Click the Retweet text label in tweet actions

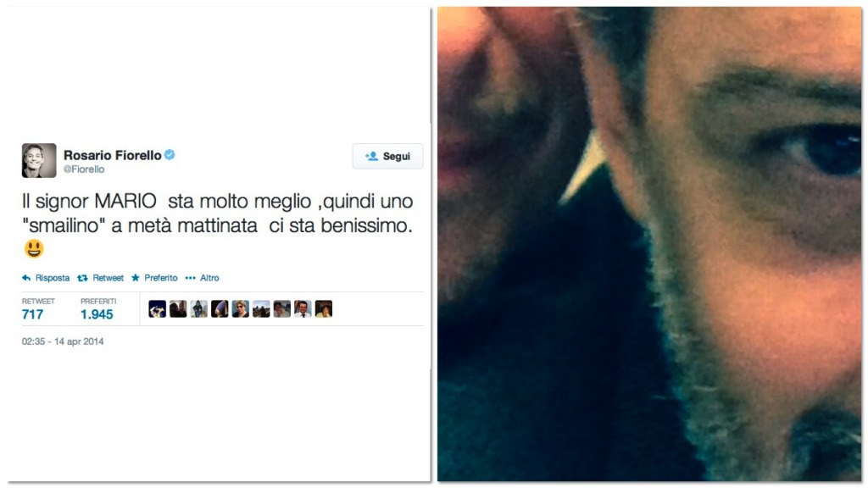click(108, 278)
